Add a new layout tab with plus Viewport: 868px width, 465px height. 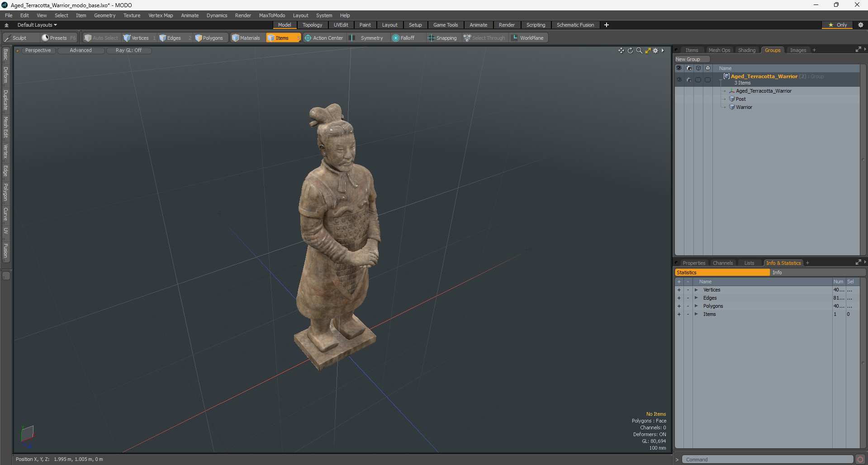(x=607, y=25)
